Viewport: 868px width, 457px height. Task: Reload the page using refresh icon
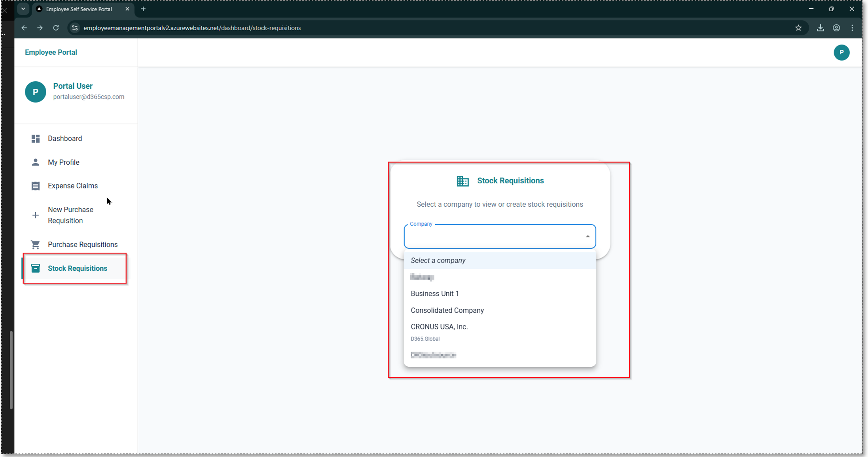point(56,28)
